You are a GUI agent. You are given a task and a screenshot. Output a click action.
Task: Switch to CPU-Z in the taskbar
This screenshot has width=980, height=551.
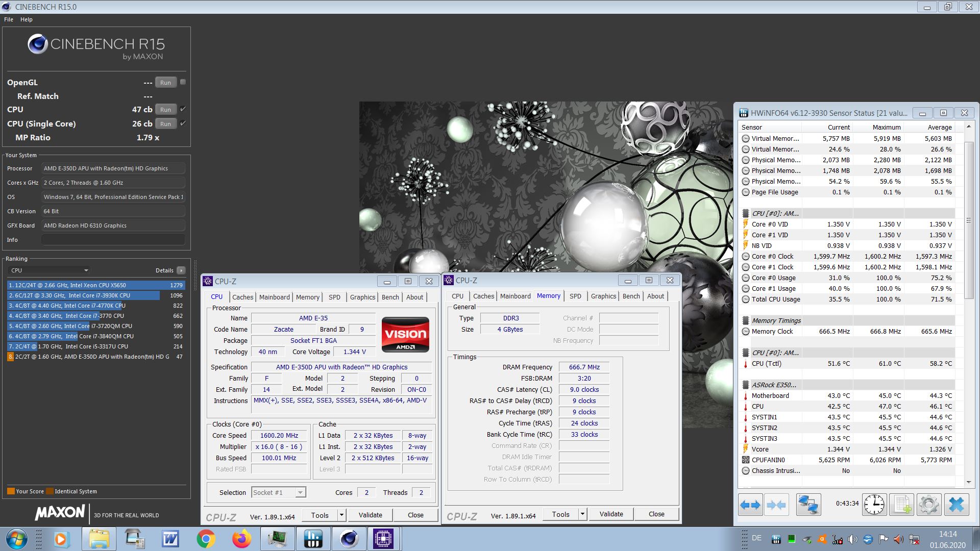point(383,539)
